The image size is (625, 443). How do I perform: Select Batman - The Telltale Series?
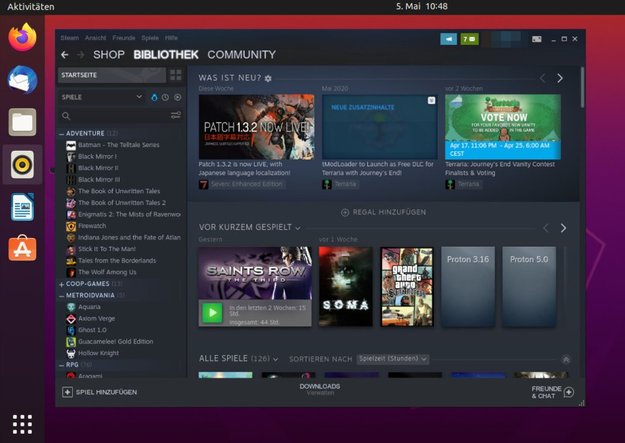[119, 145]
